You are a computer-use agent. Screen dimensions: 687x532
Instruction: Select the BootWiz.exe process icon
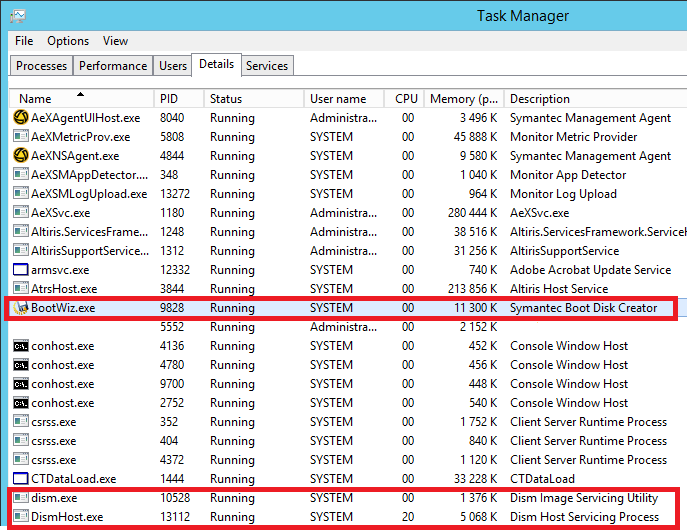pos(21,308)
